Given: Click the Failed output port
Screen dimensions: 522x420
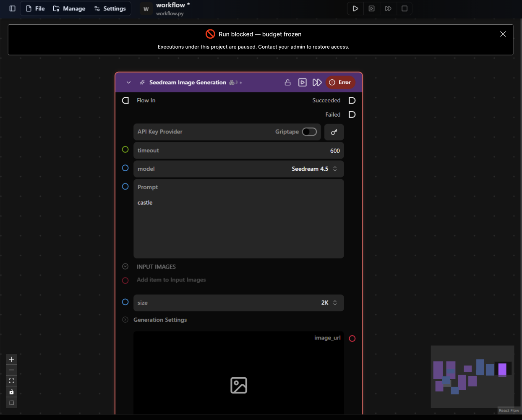Looking at the screenshot, I should click(352, 115).
